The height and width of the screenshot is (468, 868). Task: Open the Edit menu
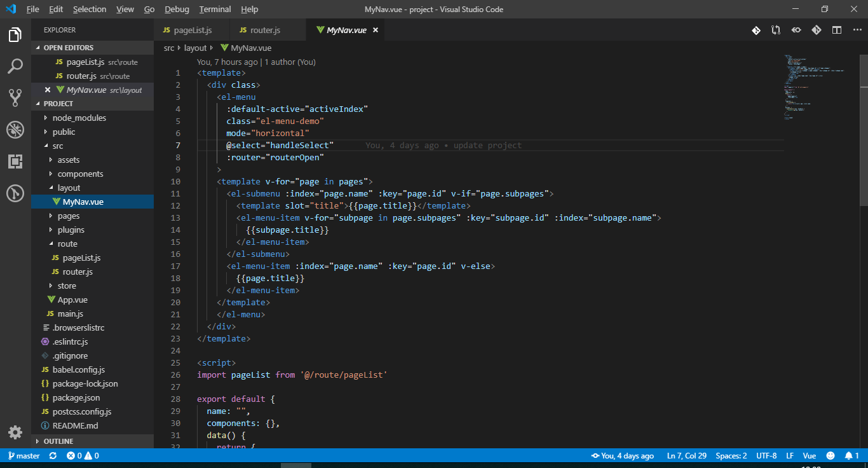coord(56,10)
